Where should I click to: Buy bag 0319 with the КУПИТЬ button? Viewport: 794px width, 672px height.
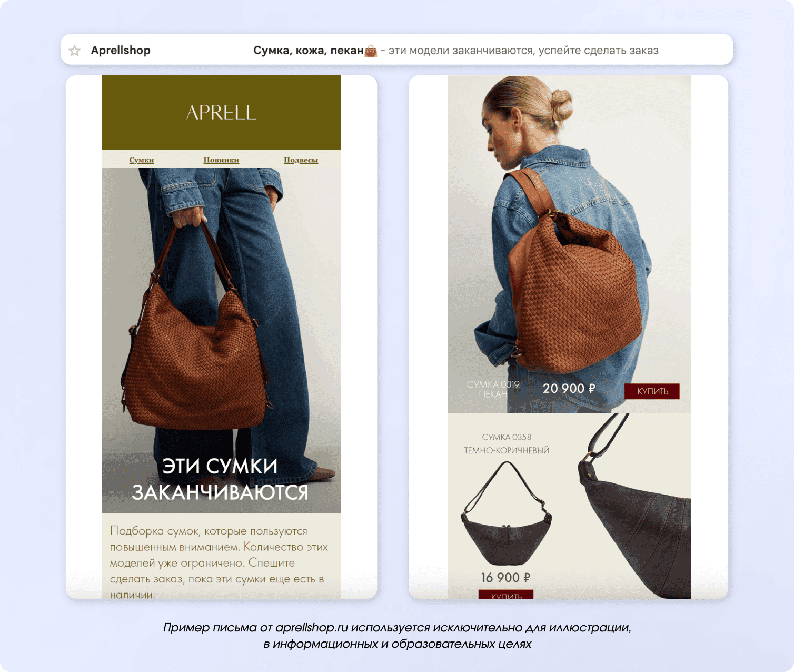652,391
